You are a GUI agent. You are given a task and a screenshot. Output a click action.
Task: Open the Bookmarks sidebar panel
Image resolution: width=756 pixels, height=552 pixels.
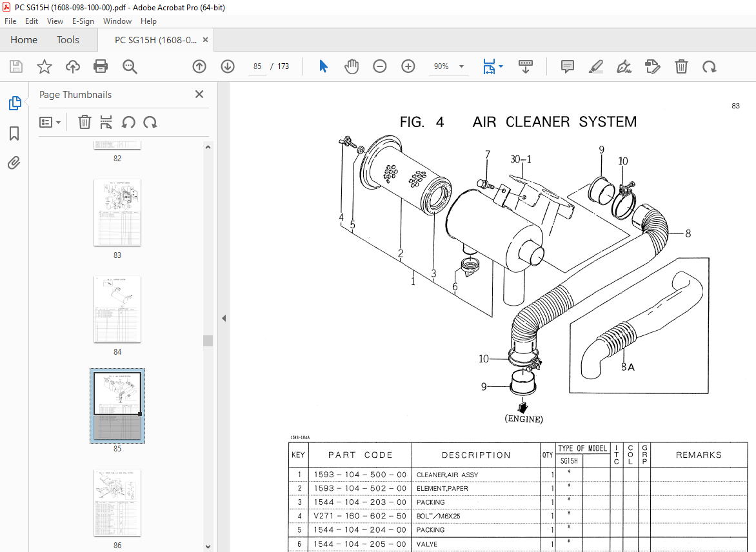tap(14, 133)
